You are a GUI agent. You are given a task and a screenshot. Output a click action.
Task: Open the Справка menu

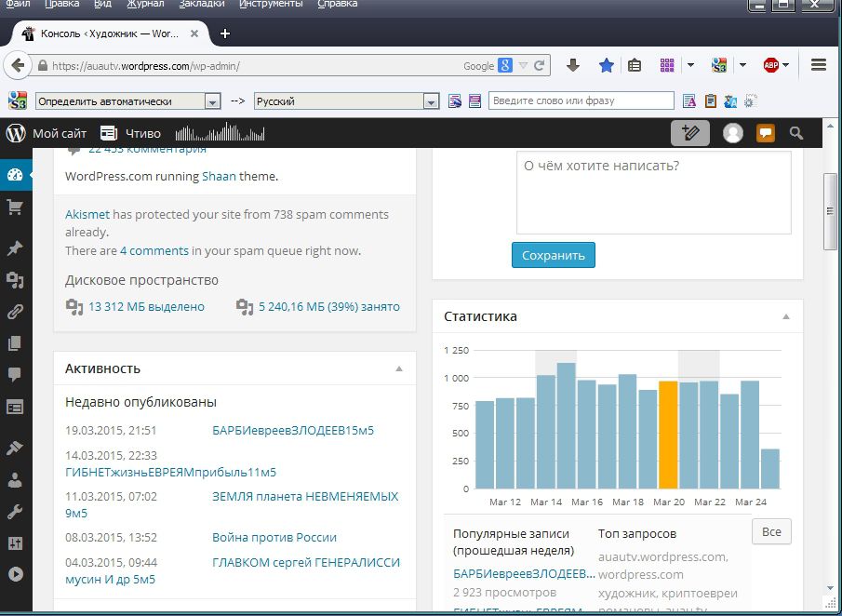(337, 4)
